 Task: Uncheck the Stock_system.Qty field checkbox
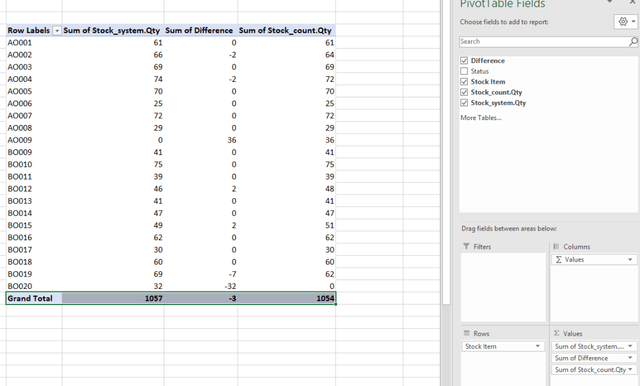click(x=464, y=103)
